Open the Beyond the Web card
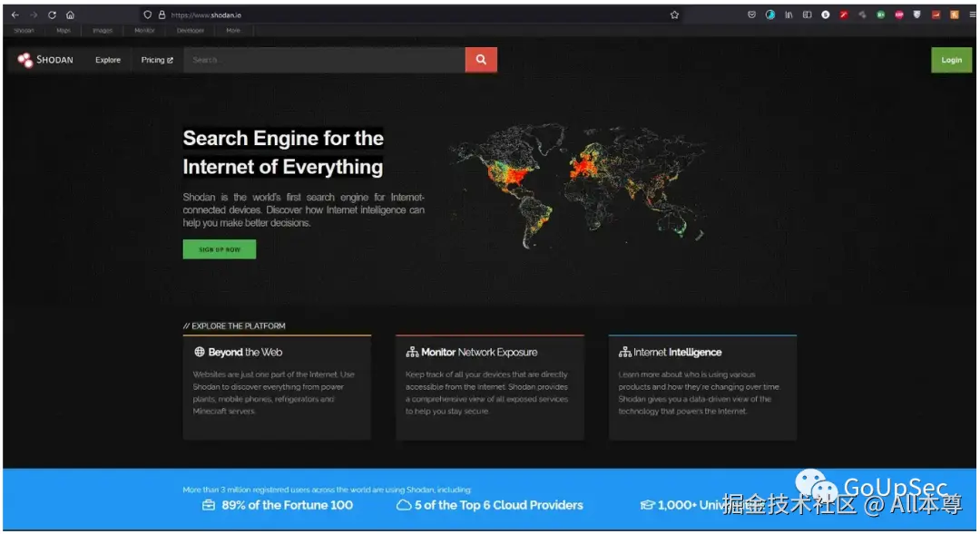This screenshot has height=534, width=980. (277, 387)
